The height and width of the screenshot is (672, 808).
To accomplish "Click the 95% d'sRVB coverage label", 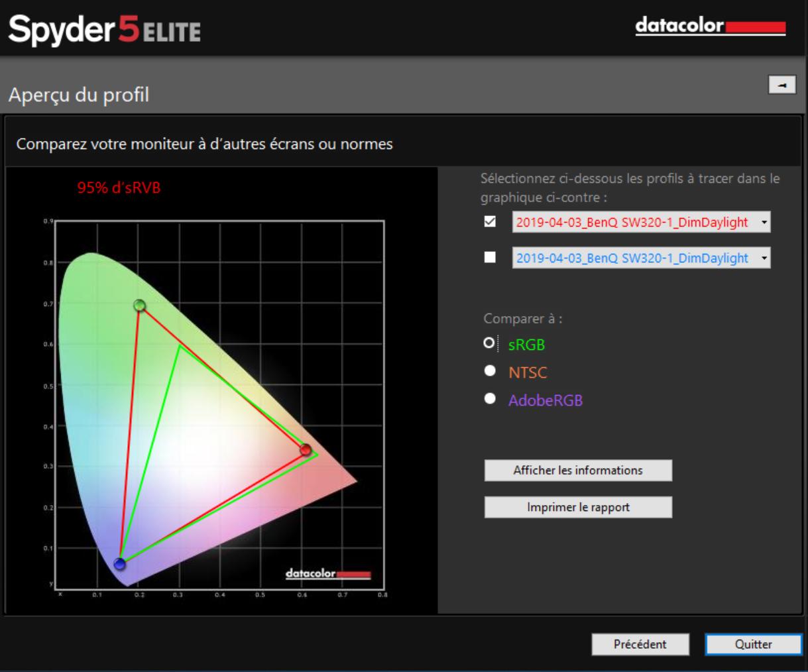I will click(x=119, y=188).
